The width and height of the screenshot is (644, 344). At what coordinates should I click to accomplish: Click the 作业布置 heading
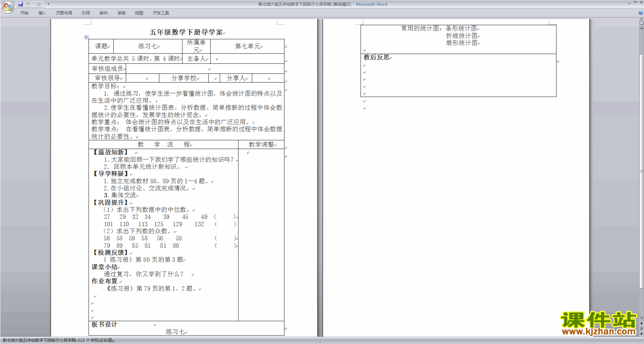coord(105,281)
